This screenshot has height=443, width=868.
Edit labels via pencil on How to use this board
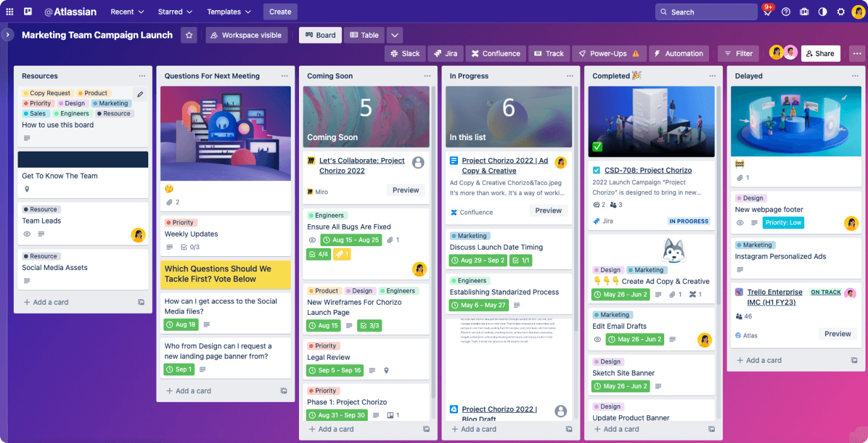pos(139,95)
